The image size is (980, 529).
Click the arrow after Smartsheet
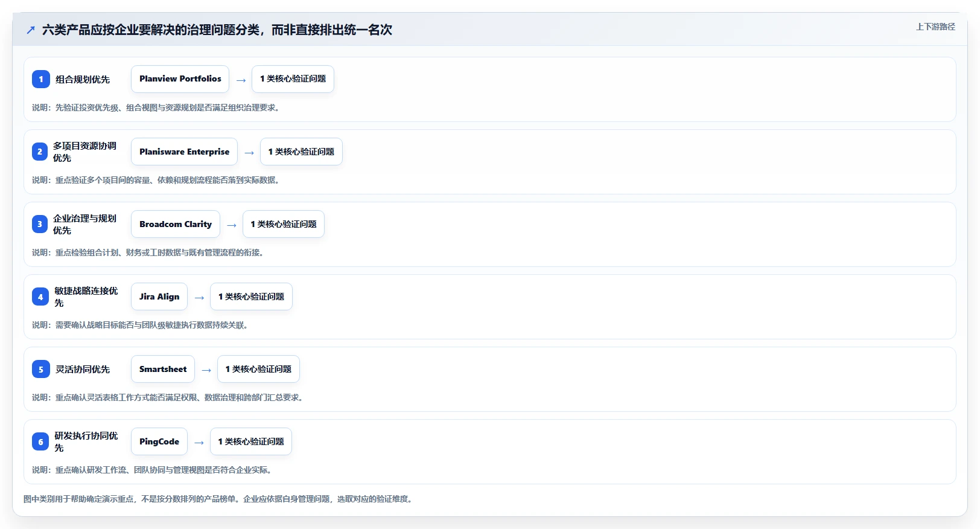pyautogui.click(x=206, y=370)
